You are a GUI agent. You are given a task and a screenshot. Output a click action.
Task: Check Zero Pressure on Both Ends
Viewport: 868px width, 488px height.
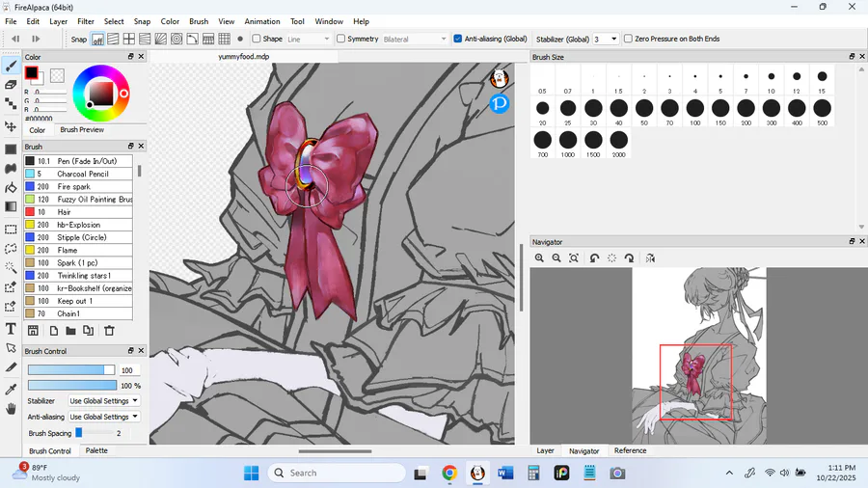[628, 39]
